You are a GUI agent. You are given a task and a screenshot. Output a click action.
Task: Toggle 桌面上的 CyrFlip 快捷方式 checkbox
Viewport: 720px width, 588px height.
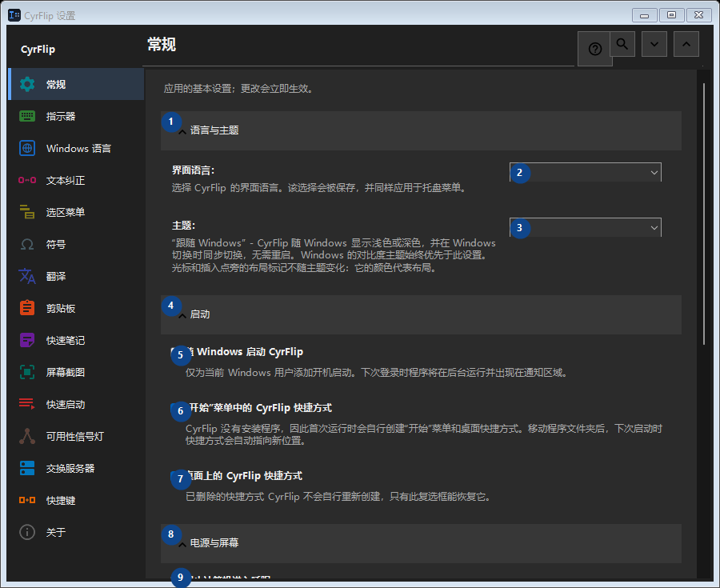(177, 476)
